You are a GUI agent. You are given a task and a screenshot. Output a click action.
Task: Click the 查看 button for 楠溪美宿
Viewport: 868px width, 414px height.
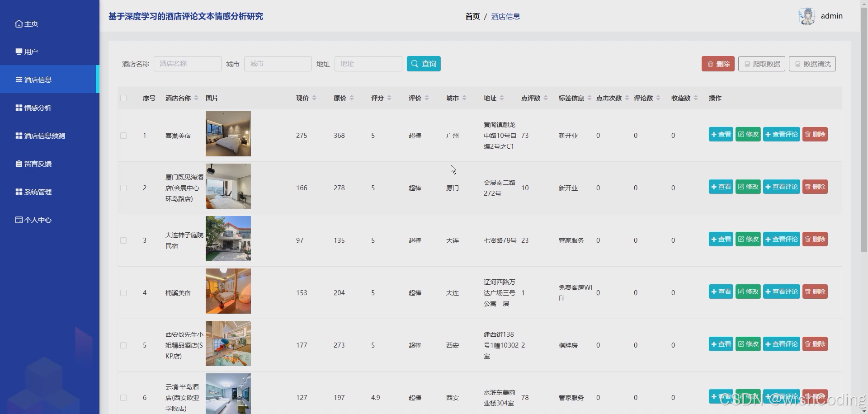click(721, 292)
